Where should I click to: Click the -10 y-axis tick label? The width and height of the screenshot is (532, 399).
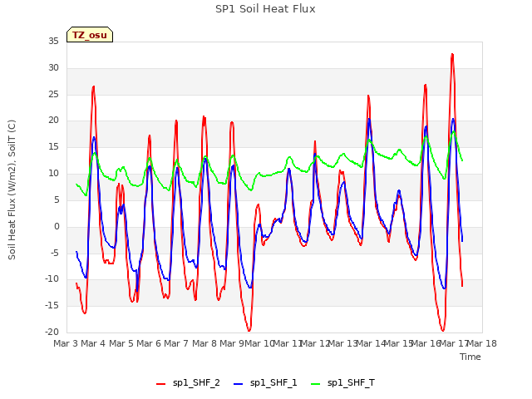[x=52, y=279]
